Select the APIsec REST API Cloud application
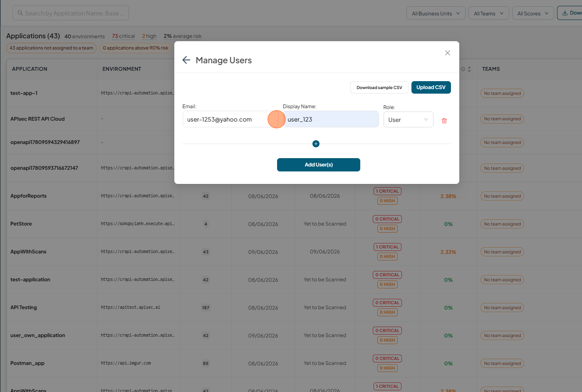 (x=37, y=119)
